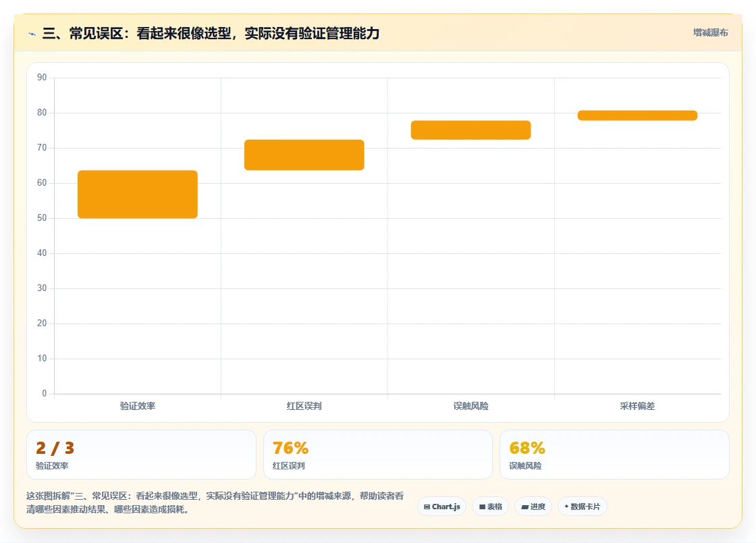The image size is (756, 543).
Task: Open the 68% 误触风险 stat card
Action: 614,455
